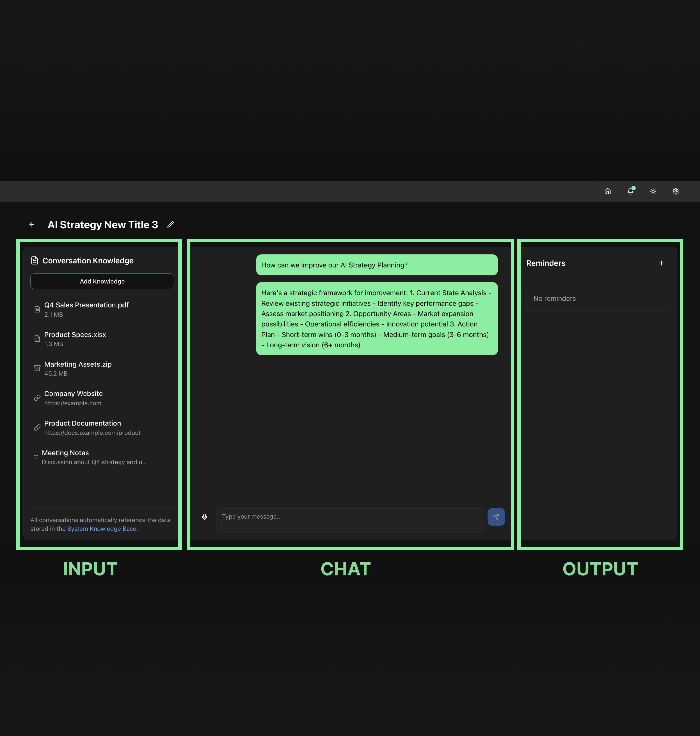Click the Type your message input field
This screenshot has height=736, width=700.
click(x=350, y=520)
